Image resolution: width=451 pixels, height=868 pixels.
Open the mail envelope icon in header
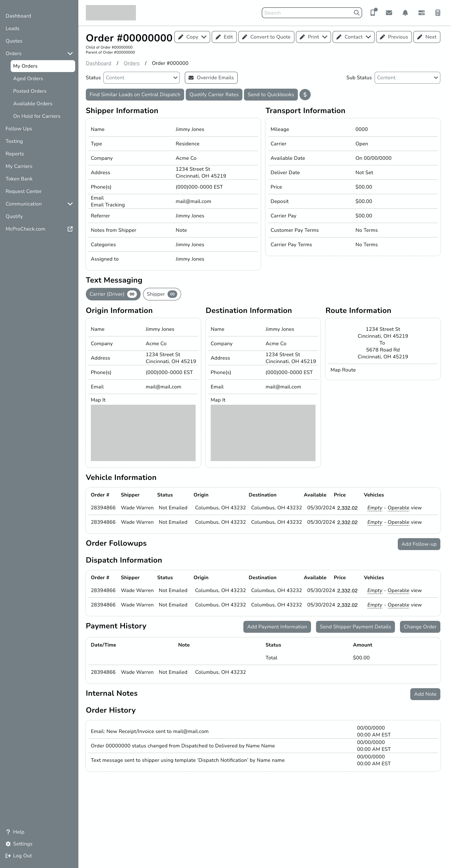click(389, 13)
